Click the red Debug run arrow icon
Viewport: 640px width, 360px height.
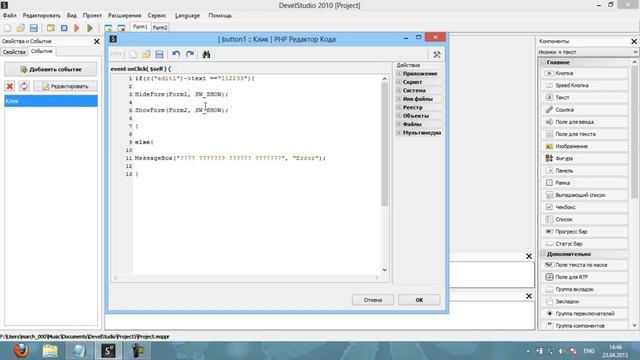(x=77, y=28)
